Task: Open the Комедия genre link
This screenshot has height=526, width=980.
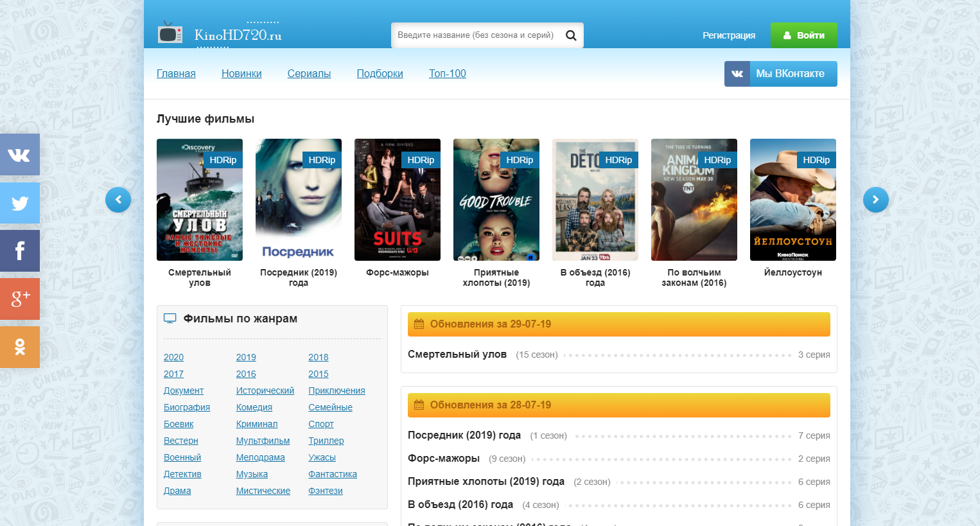Action: pos(254,407)
